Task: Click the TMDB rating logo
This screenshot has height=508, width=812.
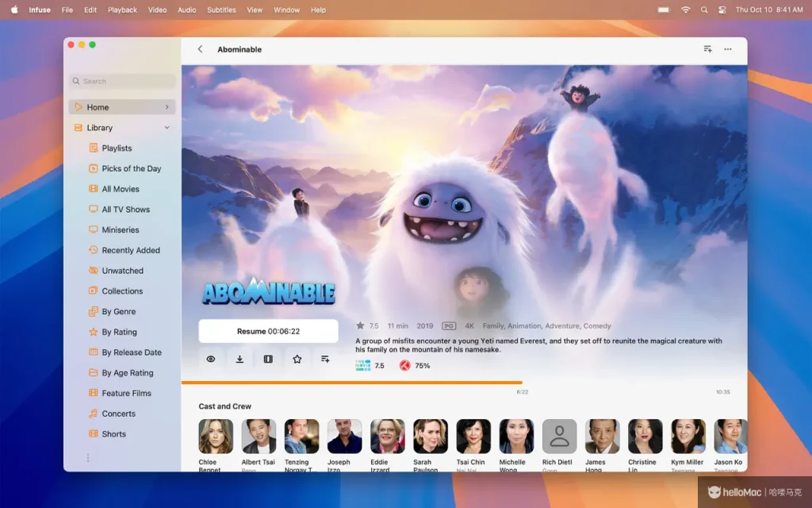Action: [x=363, y=366]
